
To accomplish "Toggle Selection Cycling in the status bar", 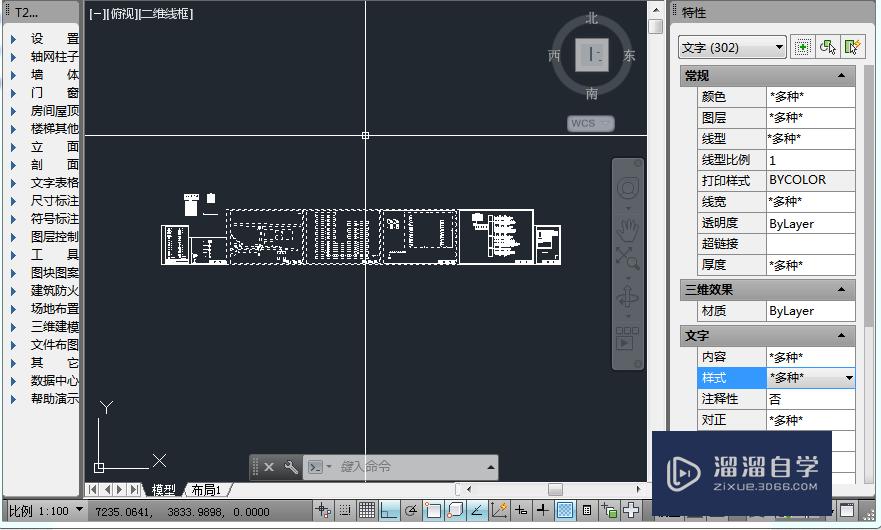I will coord(609,510).
